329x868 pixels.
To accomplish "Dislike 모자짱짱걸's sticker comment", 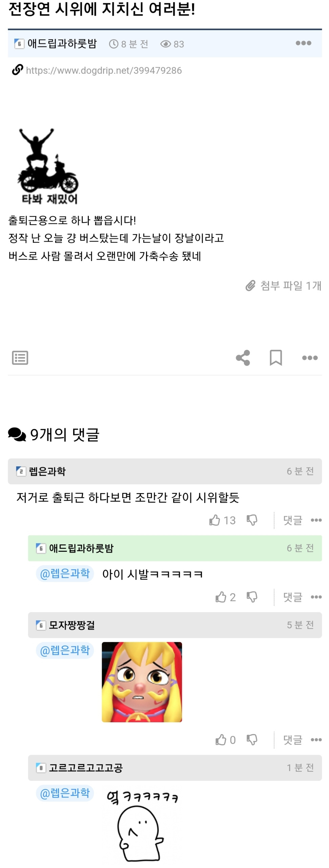I will (252, 740).
